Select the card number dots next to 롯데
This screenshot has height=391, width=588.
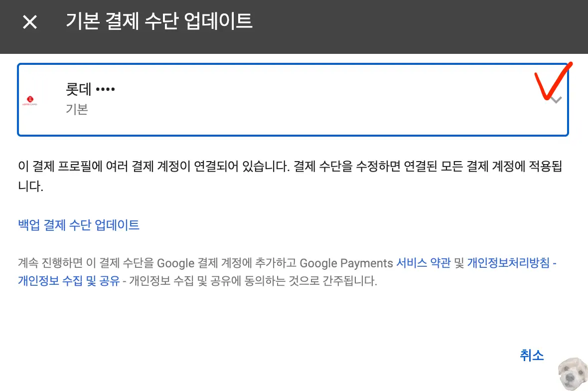pos(106,89)
